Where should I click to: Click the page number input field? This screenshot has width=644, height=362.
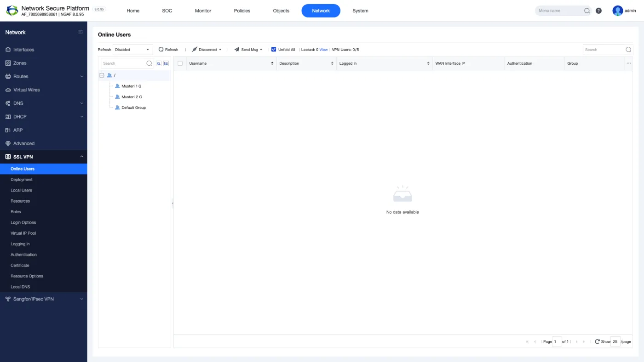coord(557,342)
